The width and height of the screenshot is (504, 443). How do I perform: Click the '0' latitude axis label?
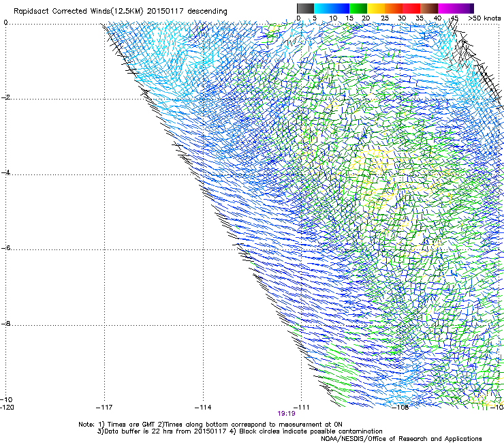point(5,22)
